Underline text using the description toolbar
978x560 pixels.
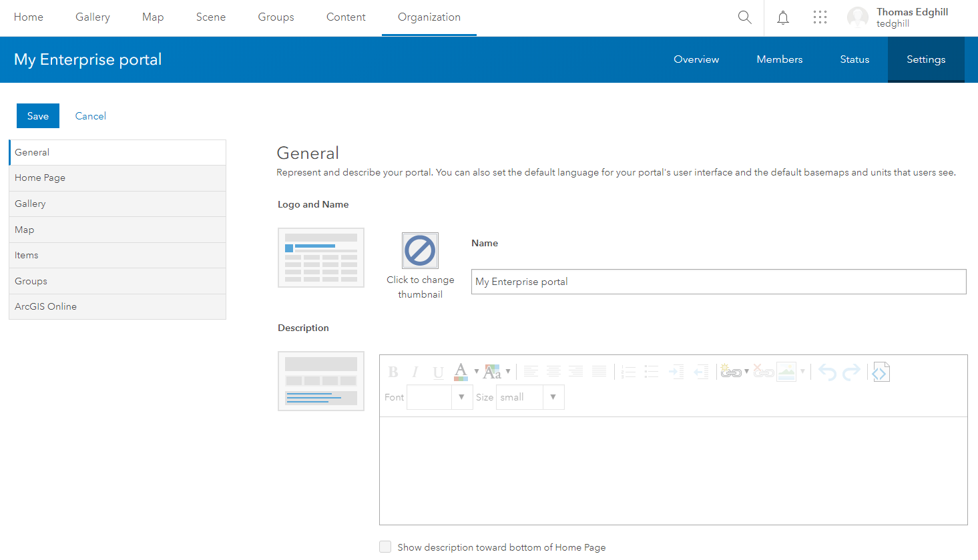[438, 372]
